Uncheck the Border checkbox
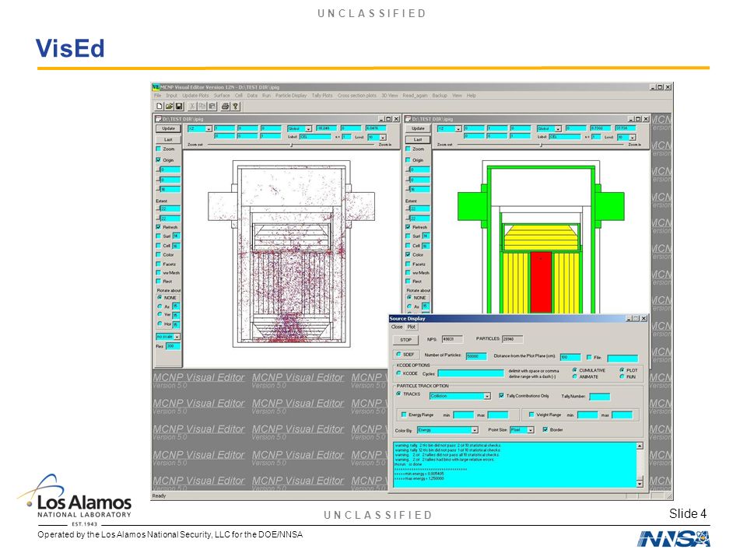The width and height of the screenshot is (747, 560). (x=545, y=429)
